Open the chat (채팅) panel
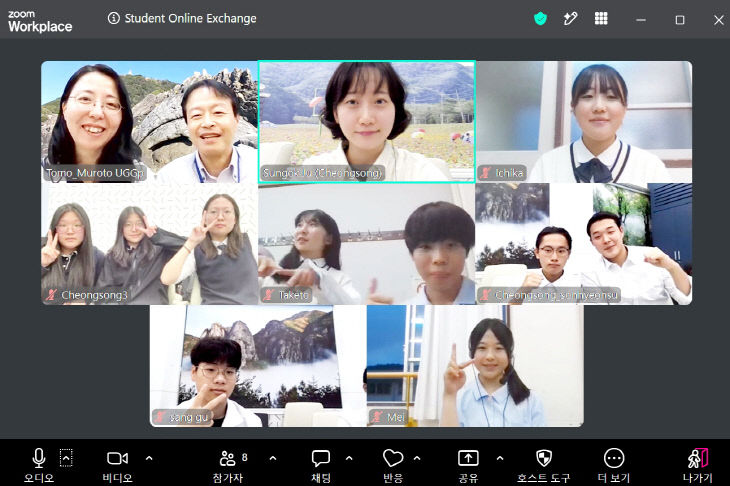730x486 pixels. click(320, 465)
